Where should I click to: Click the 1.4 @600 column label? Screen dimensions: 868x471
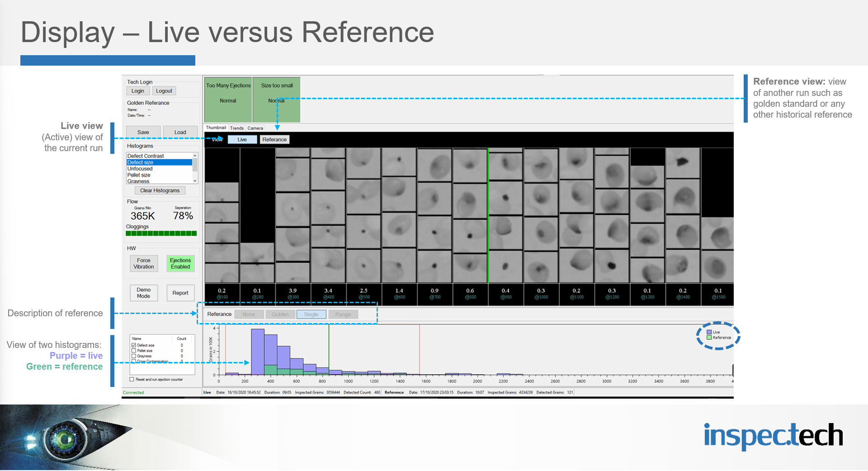(399, 294)
